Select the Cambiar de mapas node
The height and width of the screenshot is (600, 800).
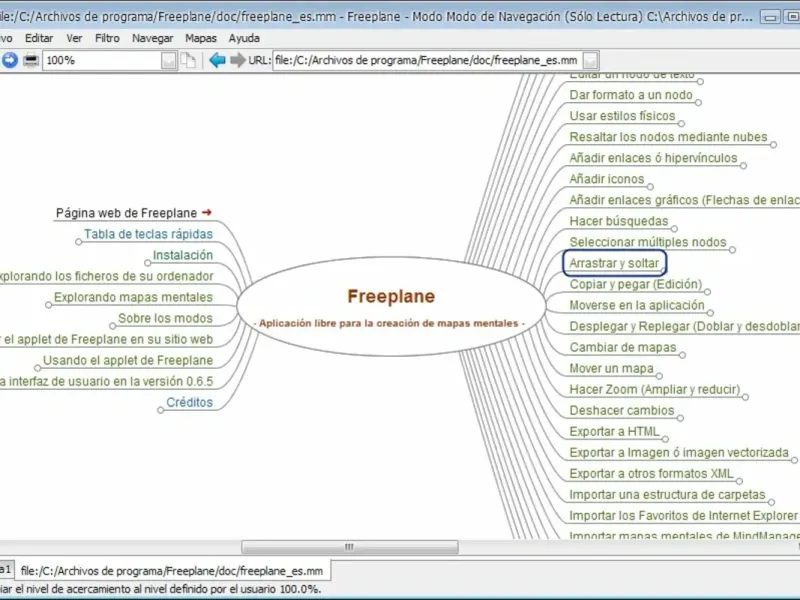(622, 347)
